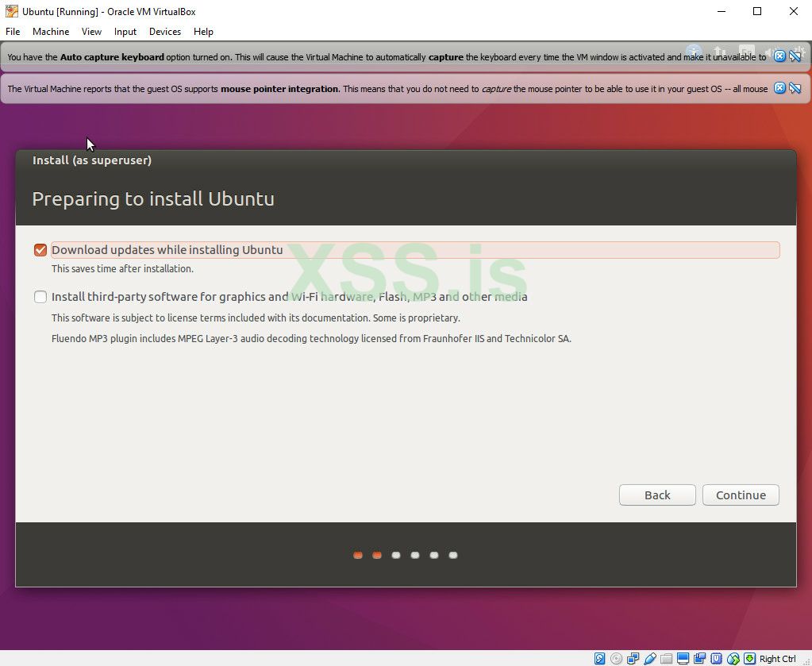Click the Right Ctrl host key label
The height and width of the screenshot is (666, 812).
777,659
